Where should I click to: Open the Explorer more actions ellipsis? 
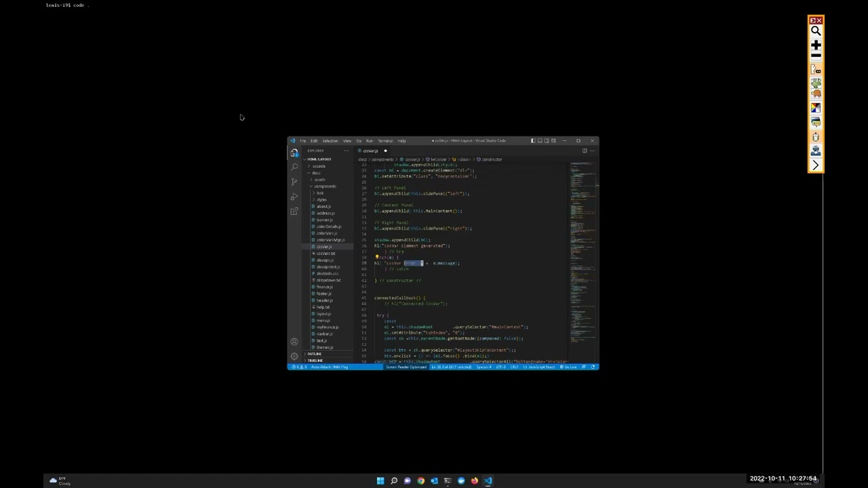347,150
